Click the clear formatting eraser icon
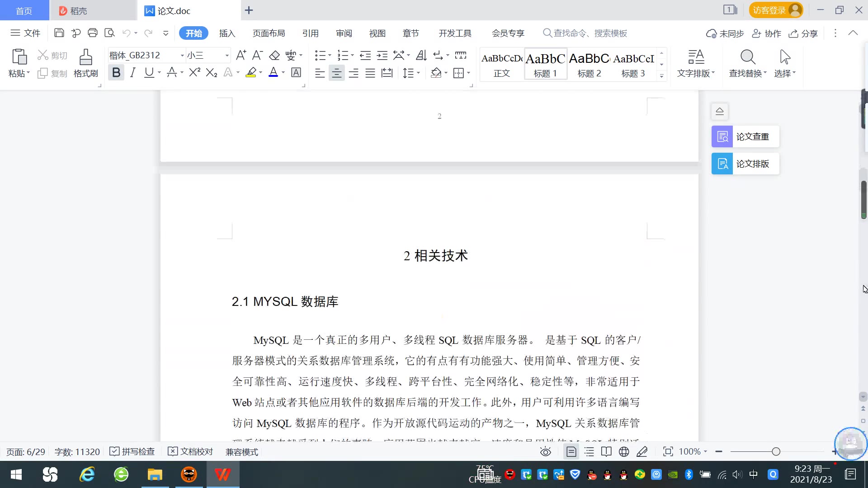This screenshot has width=868, height=488. click(274, 55)
